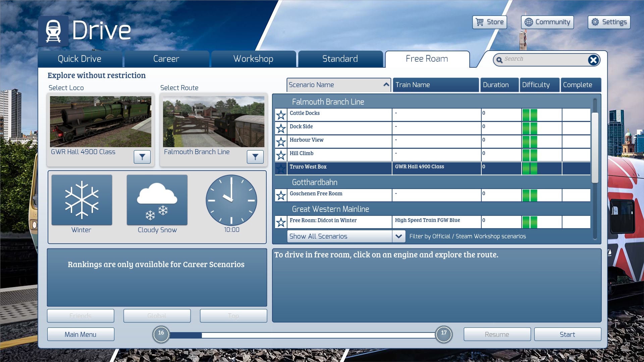Click the 10:00 clock time selector
Viewport: 644px width, 362px height.
coord(231,200)
